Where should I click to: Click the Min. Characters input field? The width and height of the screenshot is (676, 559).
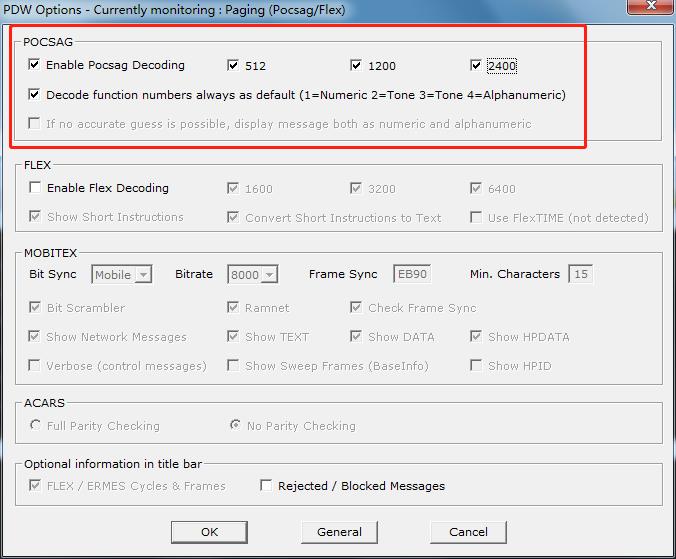pos(580,274)
